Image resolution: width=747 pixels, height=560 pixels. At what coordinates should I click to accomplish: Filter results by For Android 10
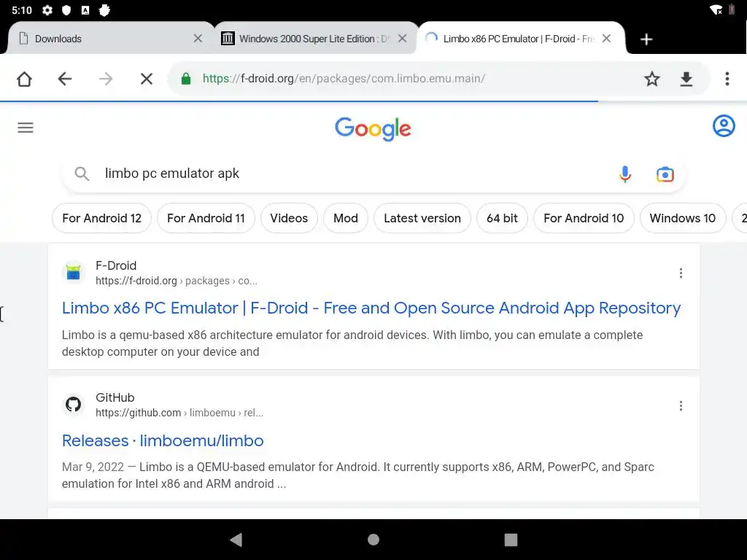[x=584, y=218]
